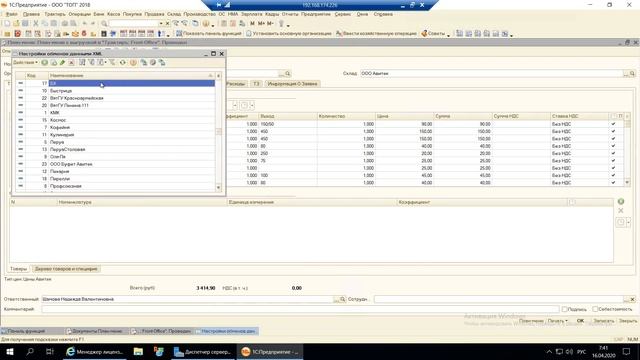Click scroll-down arrow of exchange settings list
The height and width of the screenshot is (360, 640).
218,187
